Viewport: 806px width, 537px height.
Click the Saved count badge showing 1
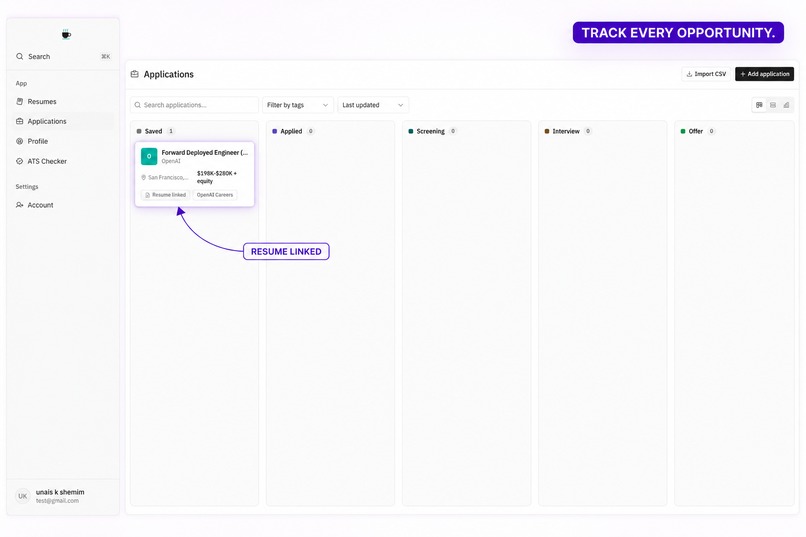pos(171,132)
